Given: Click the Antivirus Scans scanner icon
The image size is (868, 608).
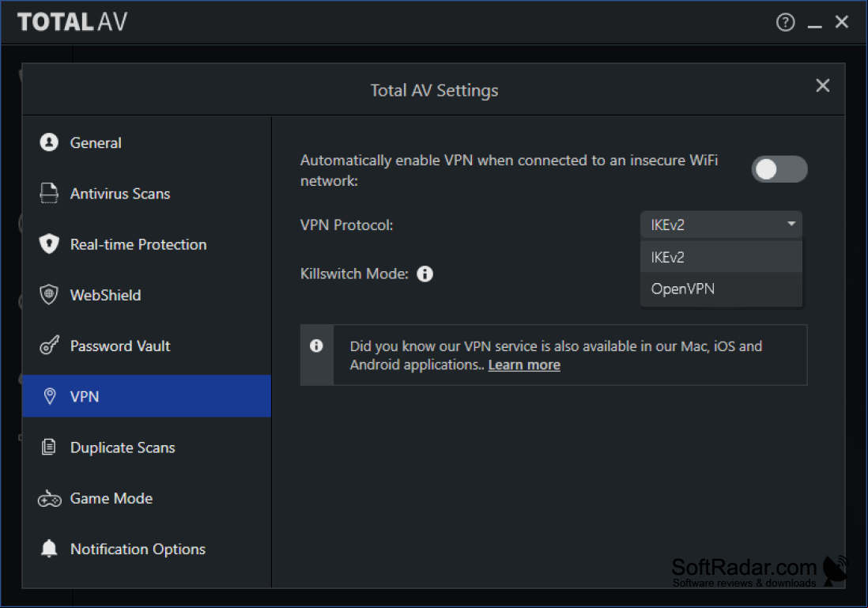Looking at the screenshot, I should (49, 193).
